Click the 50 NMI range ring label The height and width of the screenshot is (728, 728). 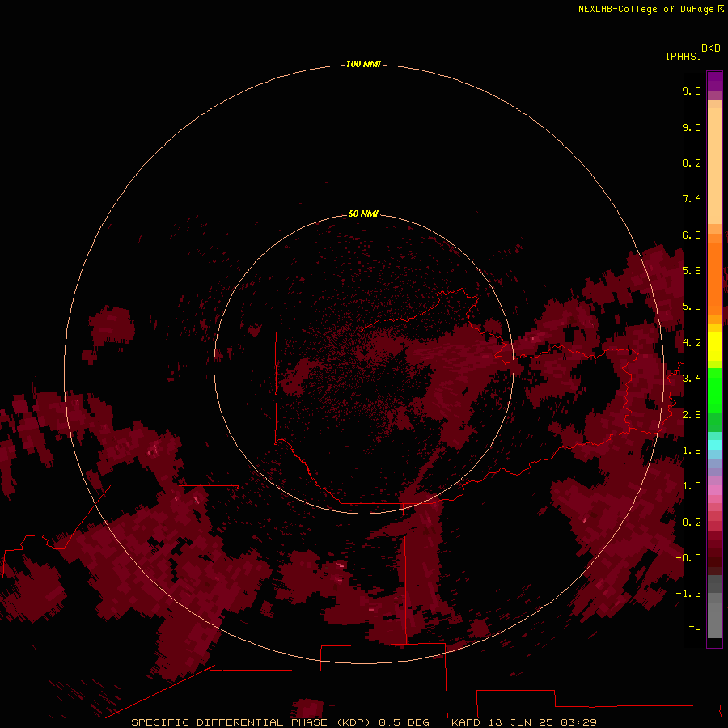tap(363, 214)
